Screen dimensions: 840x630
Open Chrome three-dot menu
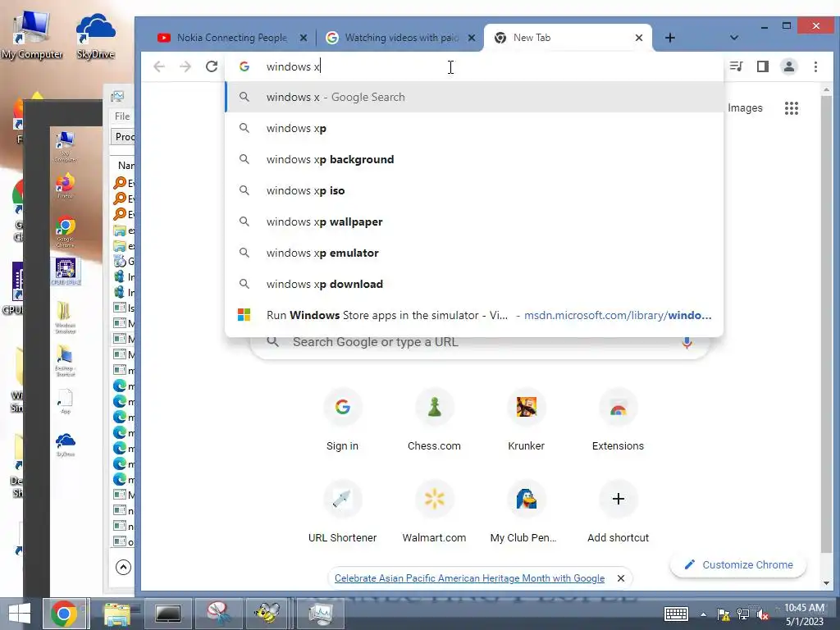coord(815,66)
